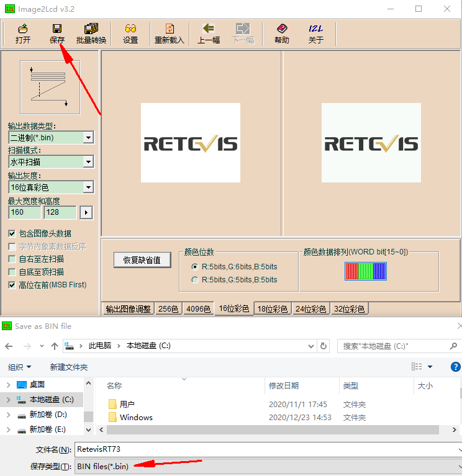Click the About (关于) I2L icon
Screen dimensions: 462x476
pyautogui.click(x=316, y=34)
